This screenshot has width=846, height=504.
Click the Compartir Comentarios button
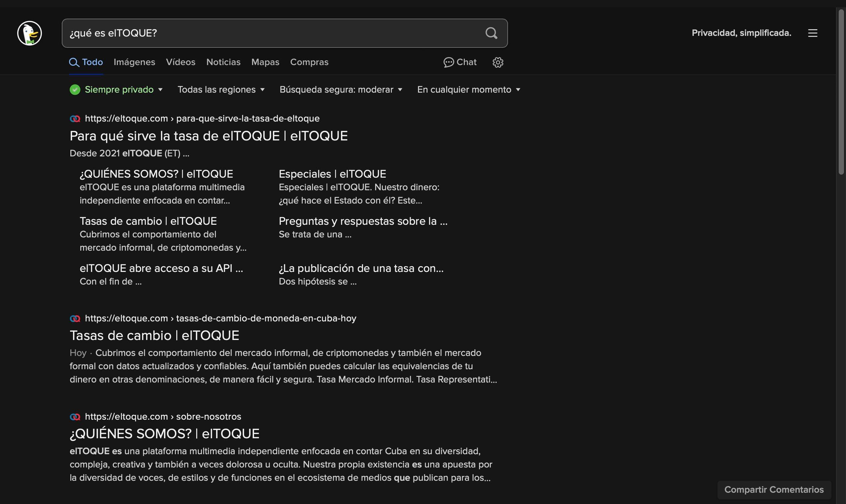pos(774,490)
